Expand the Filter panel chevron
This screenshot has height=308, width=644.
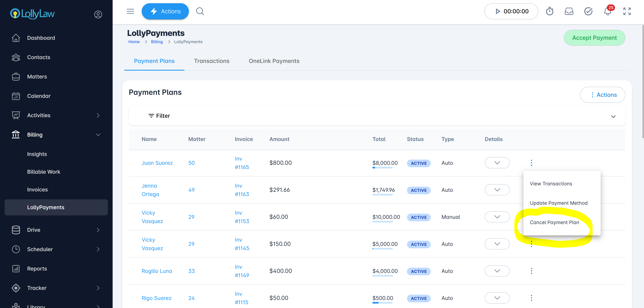(613, 116)
